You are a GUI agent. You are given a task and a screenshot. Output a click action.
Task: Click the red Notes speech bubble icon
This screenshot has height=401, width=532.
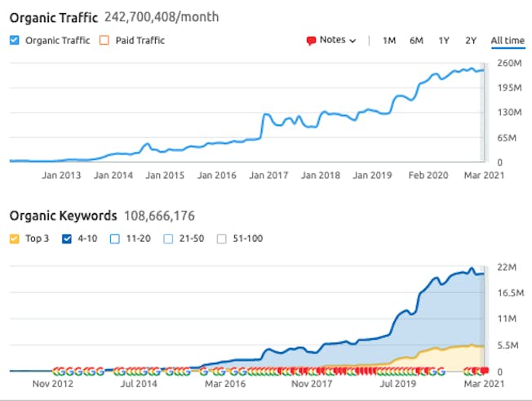[x=311, y=41]
